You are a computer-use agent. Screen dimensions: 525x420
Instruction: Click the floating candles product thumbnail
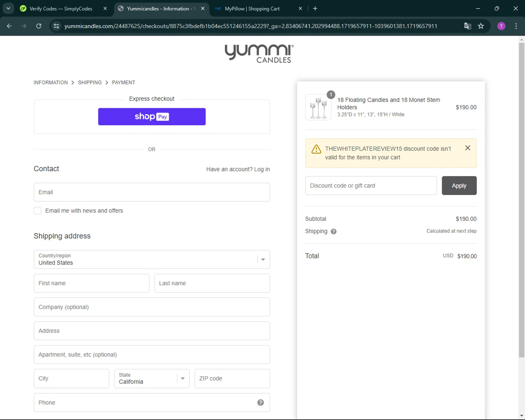pyautogui.click(x=318, y=107)
